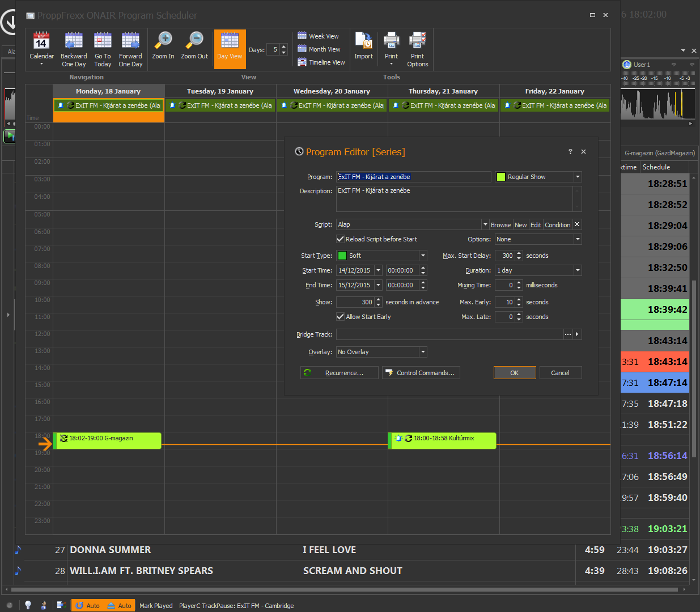Toggle Reload Script before Start checkbox
The width and height of the screenshot is (700, 612).
[340, 239]
